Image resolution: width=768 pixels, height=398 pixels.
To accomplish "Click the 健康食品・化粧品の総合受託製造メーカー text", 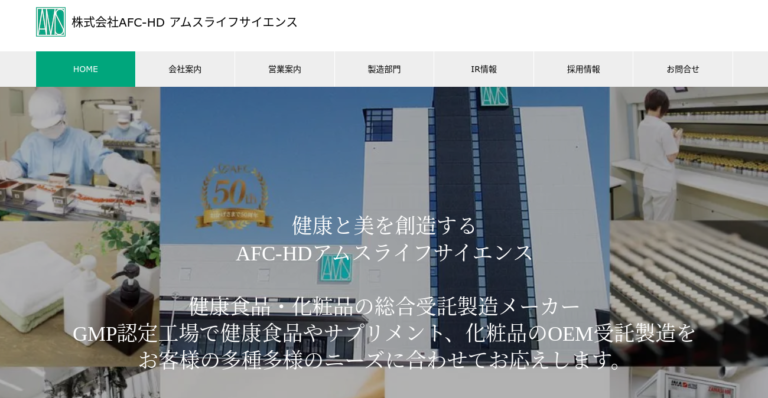I will pyautogui.click(x=384, y=307).
